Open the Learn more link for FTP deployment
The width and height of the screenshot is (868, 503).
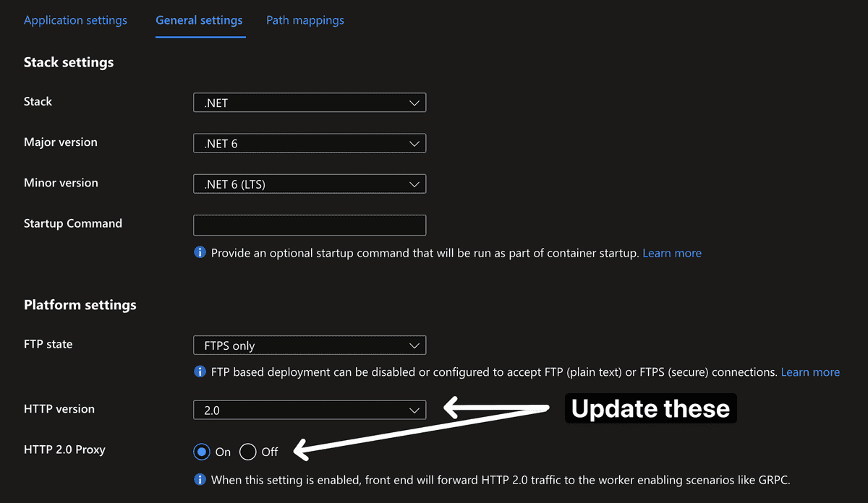[x=810, y=372]
